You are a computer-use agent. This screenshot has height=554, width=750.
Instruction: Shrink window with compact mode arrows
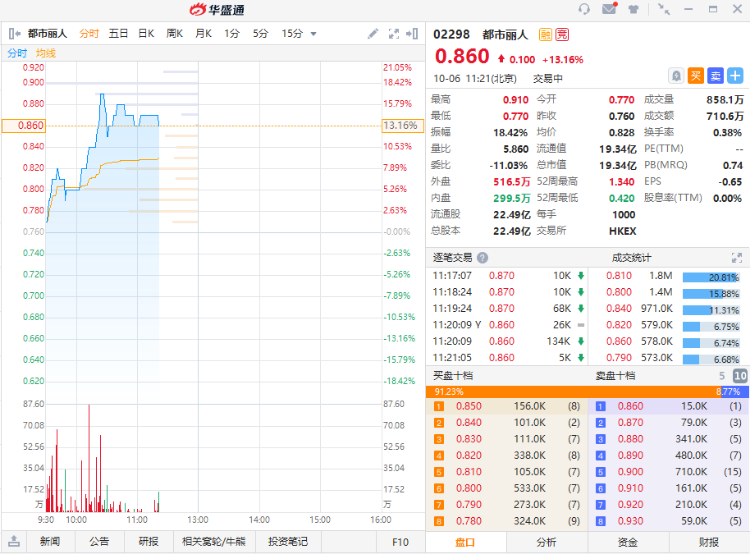(x=664, y=9)
